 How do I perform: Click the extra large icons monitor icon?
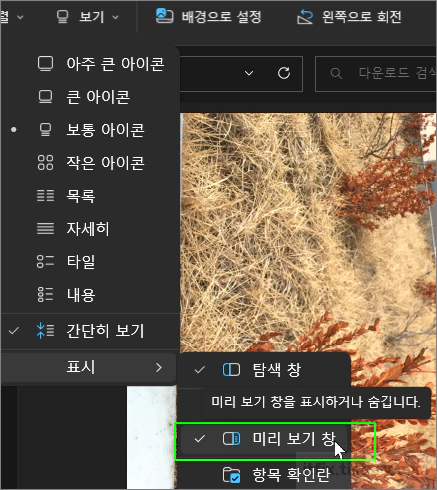tap(45, 64)
